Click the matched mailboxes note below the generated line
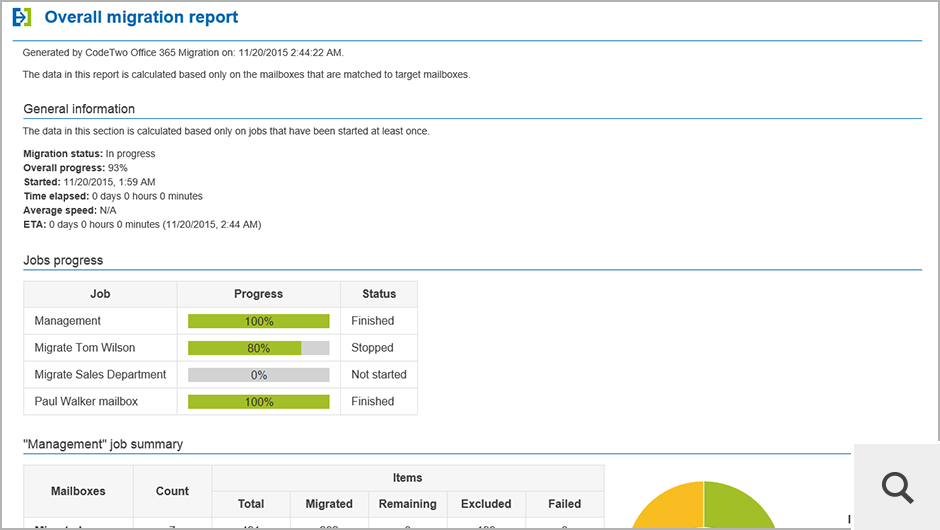This screenshot has width=940, height=530. pyautogui.click(x=246, y=75)
